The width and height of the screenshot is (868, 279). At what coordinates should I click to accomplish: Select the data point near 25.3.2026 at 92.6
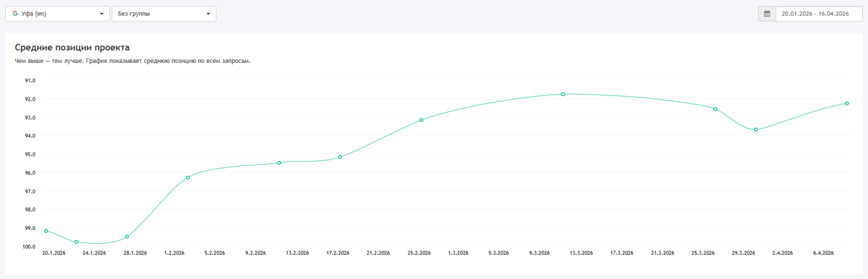click(715, 109)
